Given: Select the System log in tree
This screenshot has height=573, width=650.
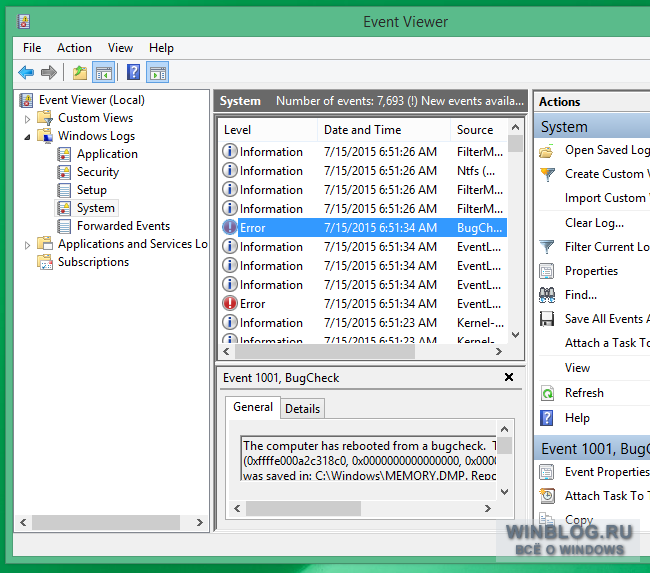Looking at the screenshot, I should (96, 208).
